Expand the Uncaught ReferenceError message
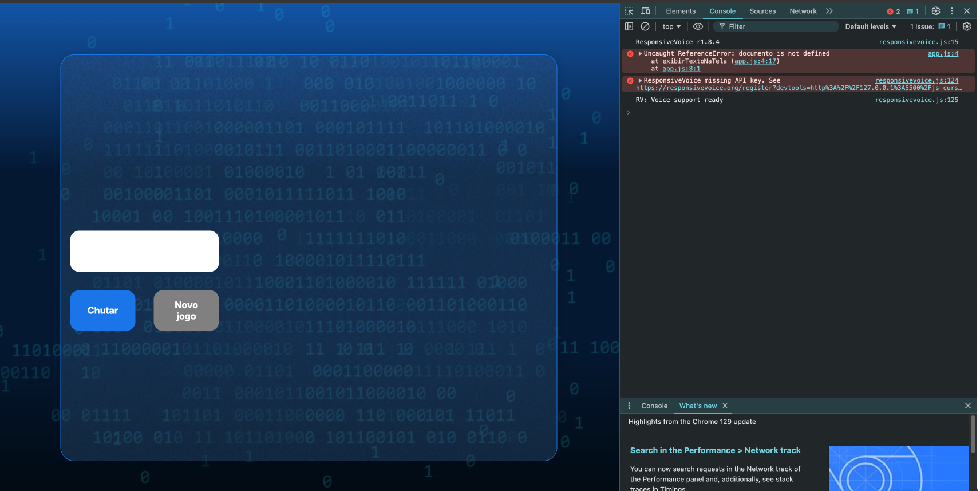The image size is (980, 491). [x=640, y=53]
